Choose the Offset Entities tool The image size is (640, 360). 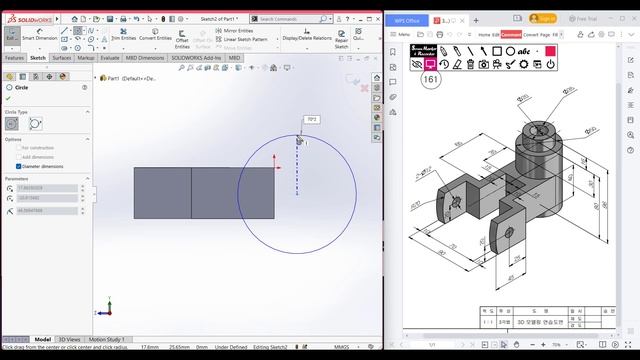pos(182,40)
